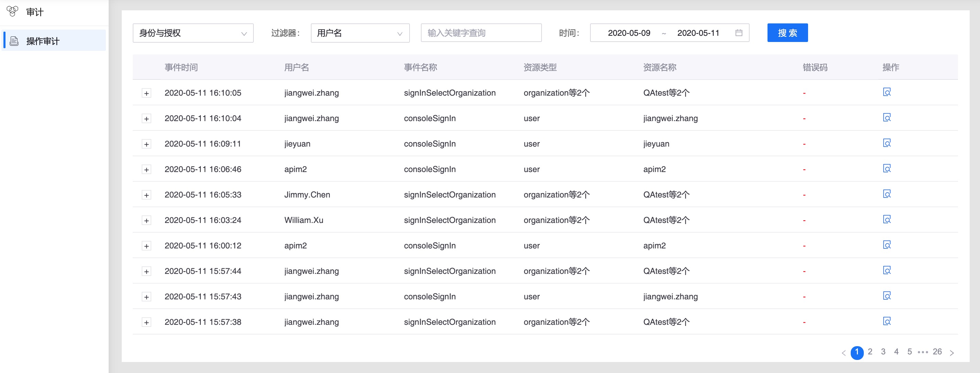Screen dimensions: 980x373
Task: Click next page arrow
Action: (951, 353)
